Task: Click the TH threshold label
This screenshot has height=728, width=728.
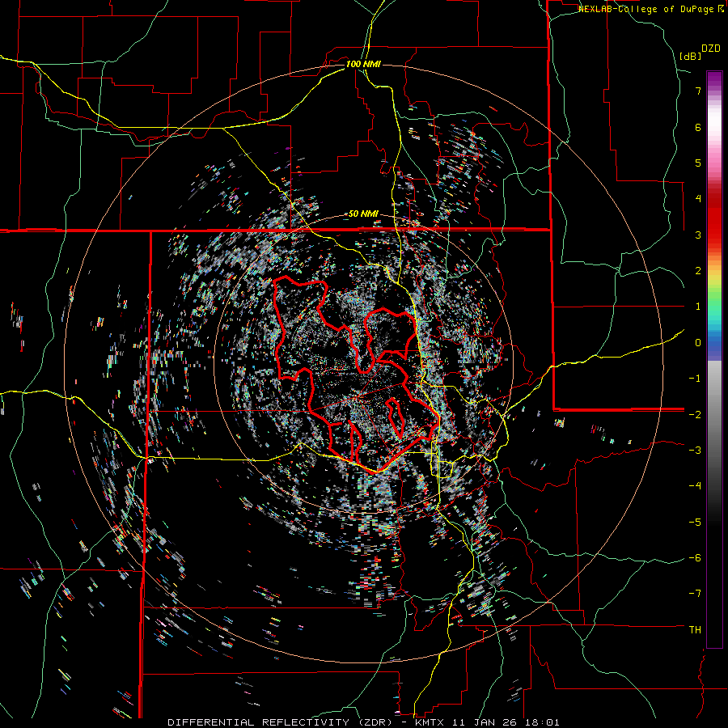Action: pos(695,630)
